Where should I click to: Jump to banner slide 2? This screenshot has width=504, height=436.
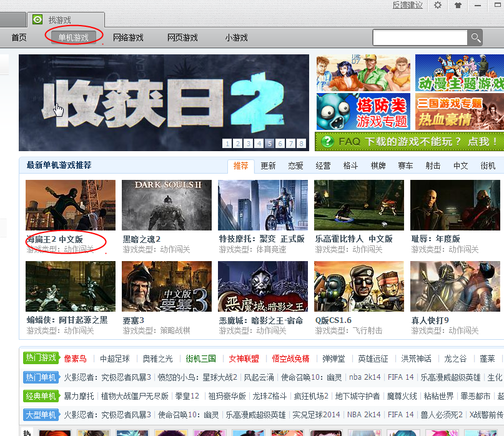point(237,144)
